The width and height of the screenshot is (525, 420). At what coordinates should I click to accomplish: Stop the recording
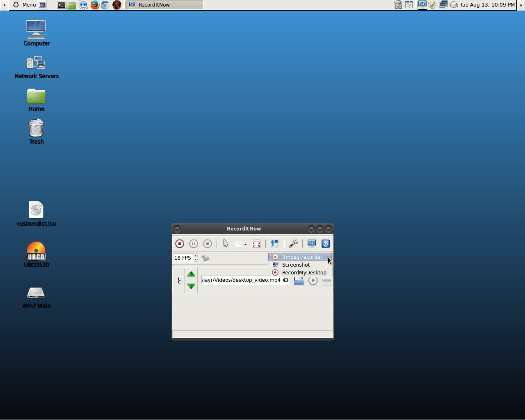pos(208,243)
